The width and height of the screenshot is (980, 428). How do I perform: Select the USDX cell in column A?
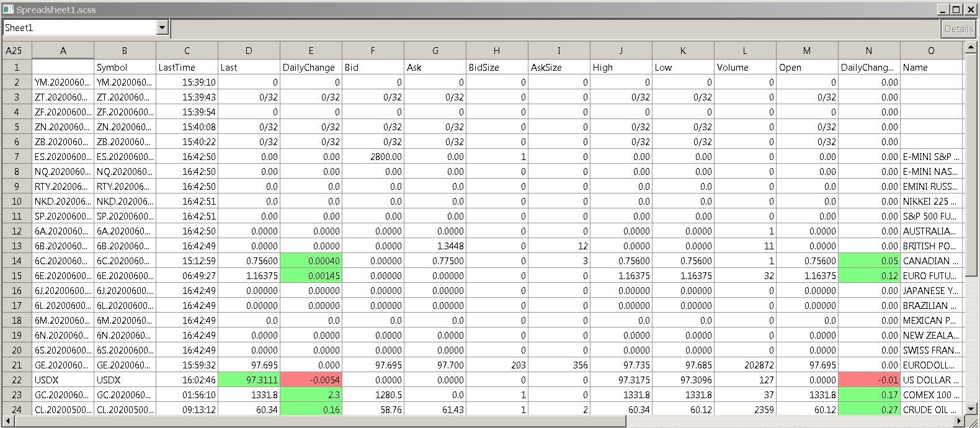coord(63,380)
